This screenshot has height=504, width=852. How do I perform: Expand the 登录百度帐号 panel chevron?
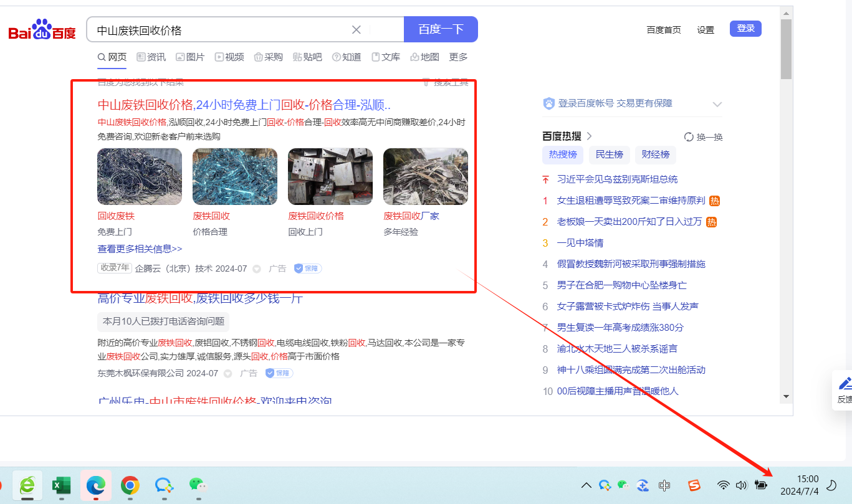(717, 104)
